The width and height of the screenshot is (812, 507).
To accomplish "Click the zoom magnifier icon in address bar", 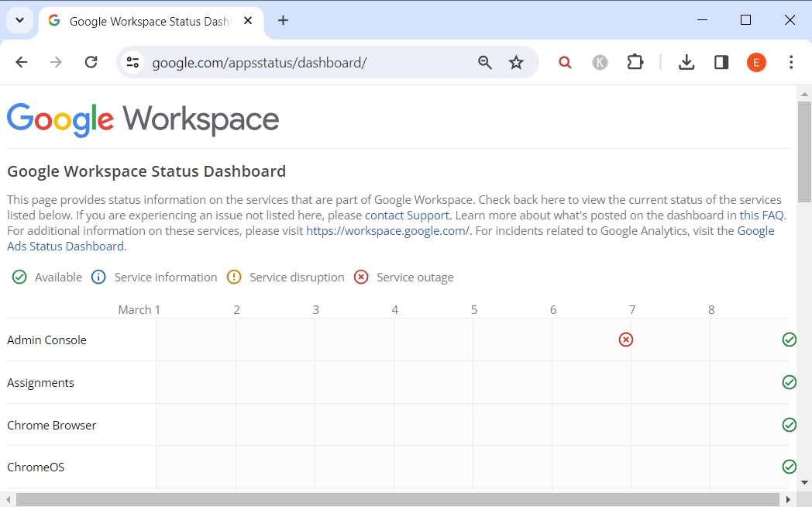I will click(485, 63).
